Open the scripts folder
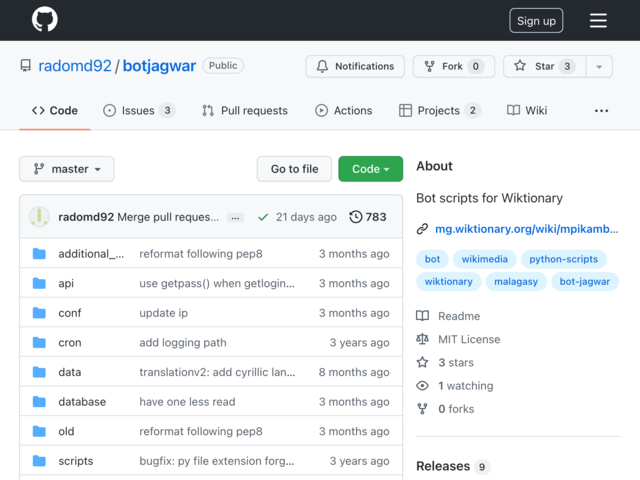Screen dimensions: 640x480 pyautogui.click(x=76, y=461)
